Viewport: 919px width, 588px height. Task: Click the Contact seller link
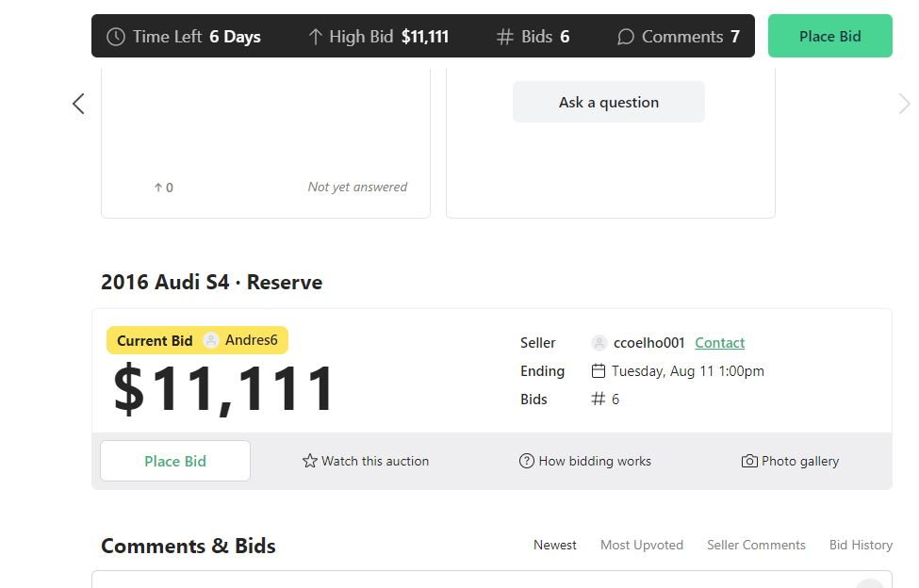(720, 343)
